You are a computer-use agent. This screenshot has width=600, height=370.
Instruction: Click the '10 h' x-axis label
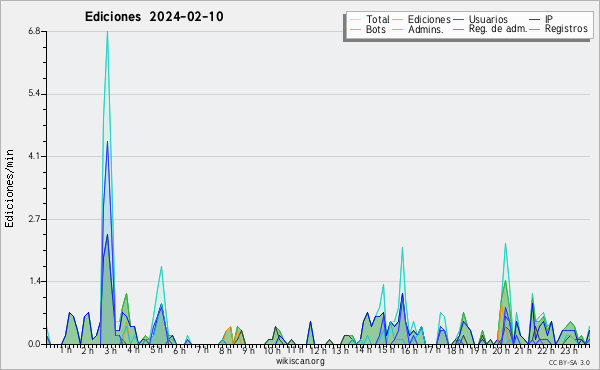(272, 351)
